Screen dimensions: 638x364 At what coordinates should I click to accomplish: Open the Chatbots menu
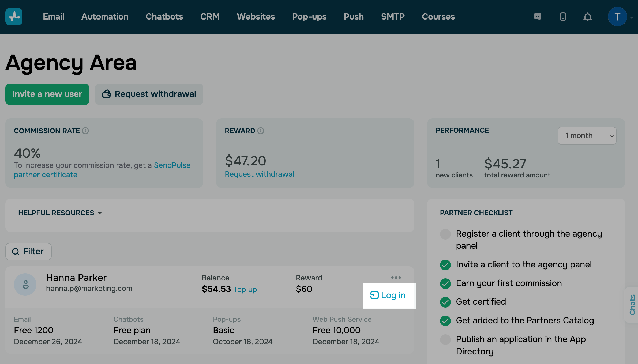pyautogui.click(x=164, y=17)
